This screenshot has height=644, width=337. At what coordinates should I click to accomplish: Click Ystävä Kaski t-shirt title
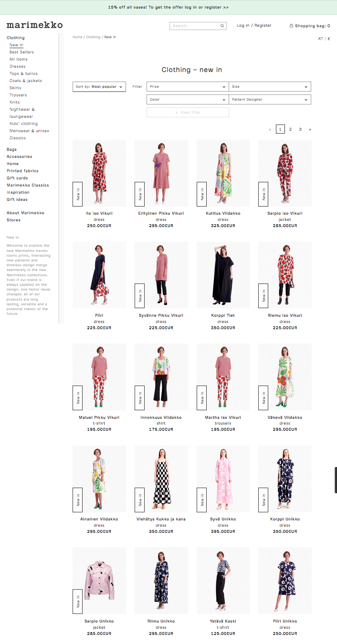223,621
